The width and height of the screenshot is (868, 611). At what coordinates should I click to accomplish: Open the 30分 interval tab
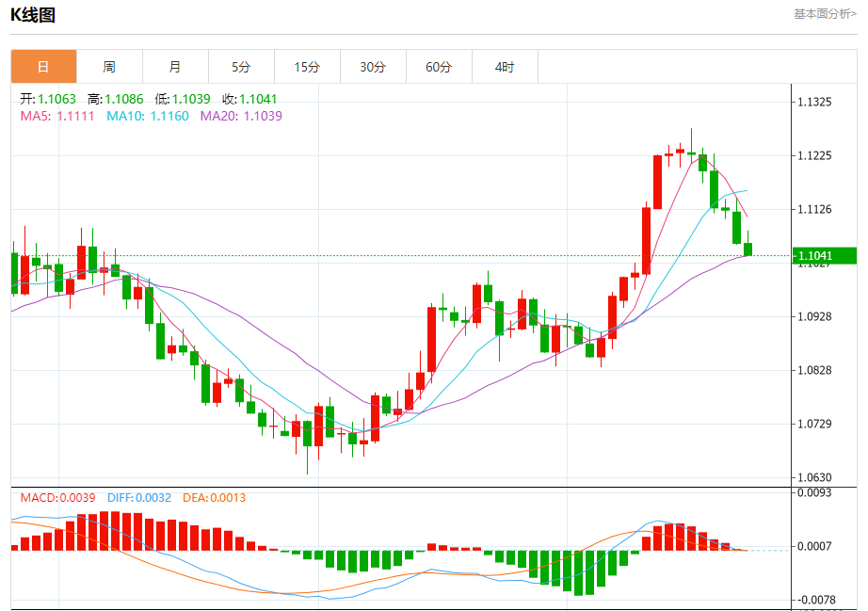[373, 67]
